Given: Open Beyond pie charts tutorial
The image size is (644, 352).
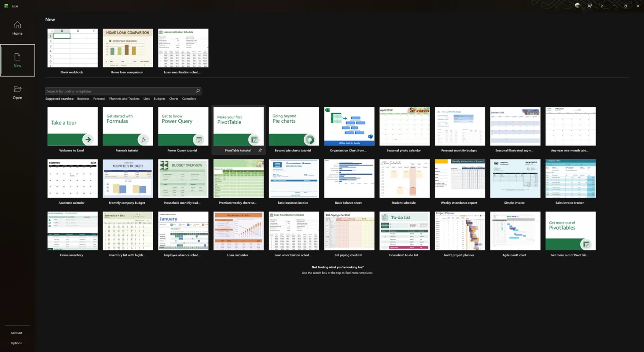Looking at the screenshot, I should 294,130.
